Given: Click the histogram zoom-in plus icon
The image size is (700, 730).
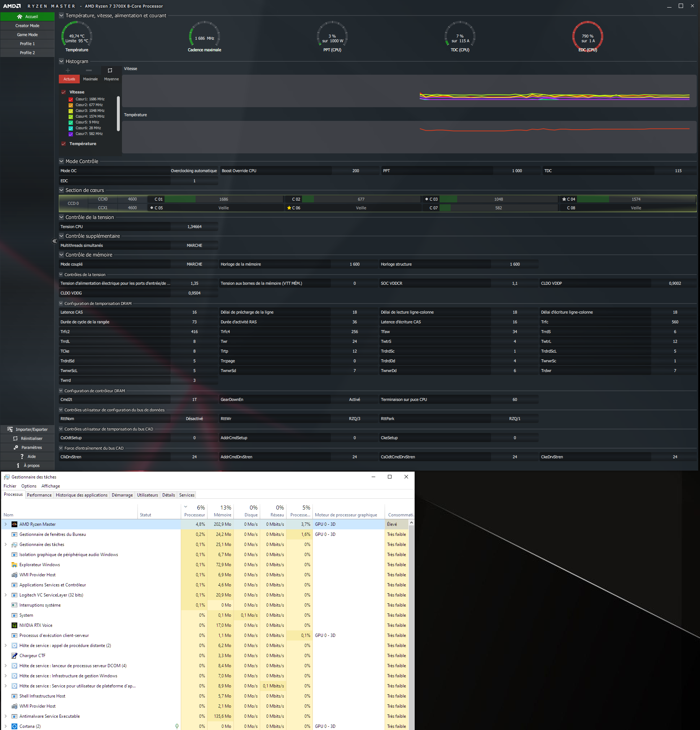Looking at the screenshot, I should click(x=68, y=70).
